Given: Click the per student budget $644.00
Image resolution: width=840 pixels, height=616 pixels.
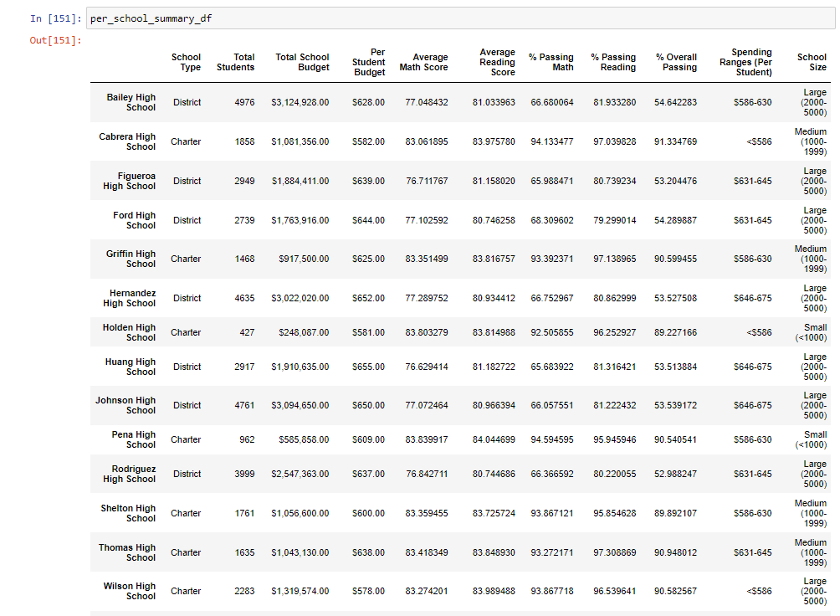Looking at the screenshot, I should [369, 220].
